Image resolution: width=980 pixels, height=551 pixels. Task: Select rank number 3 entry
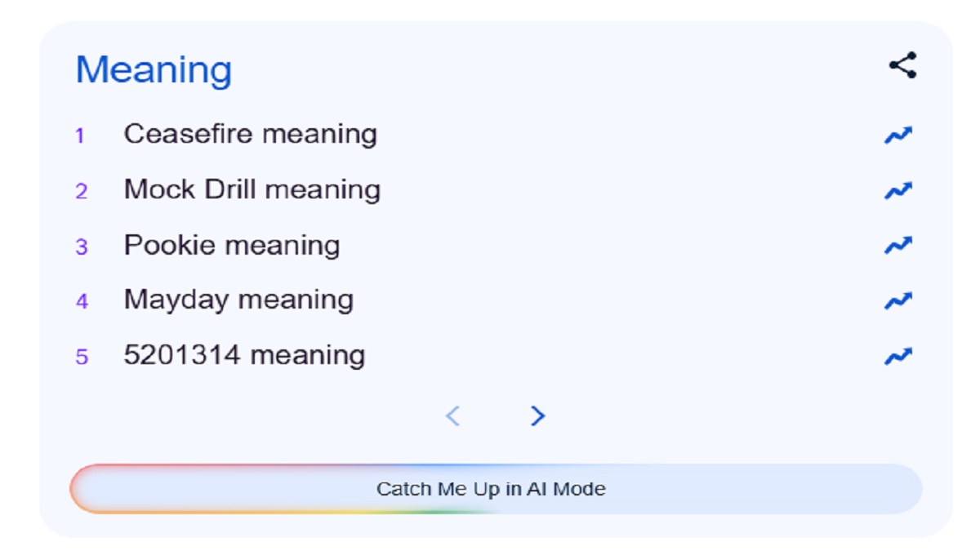(81, 247)
